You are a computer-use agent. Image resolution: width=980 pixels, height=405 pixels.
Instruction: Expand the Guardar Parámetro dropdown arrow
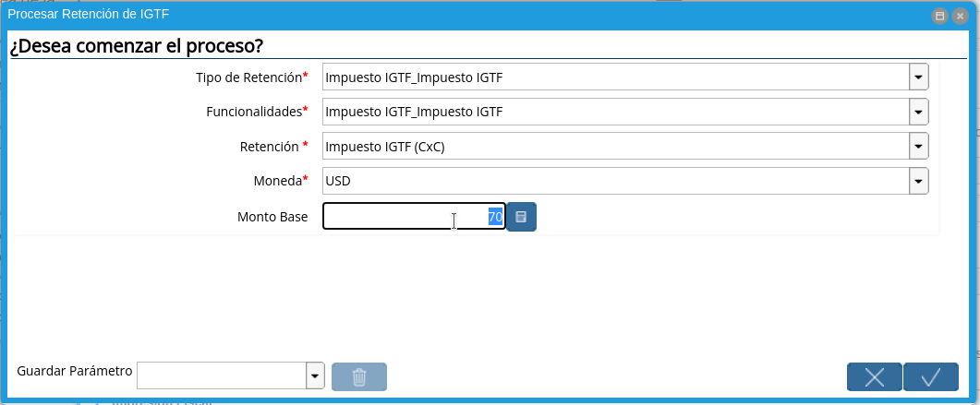click(x=315, y=375)
